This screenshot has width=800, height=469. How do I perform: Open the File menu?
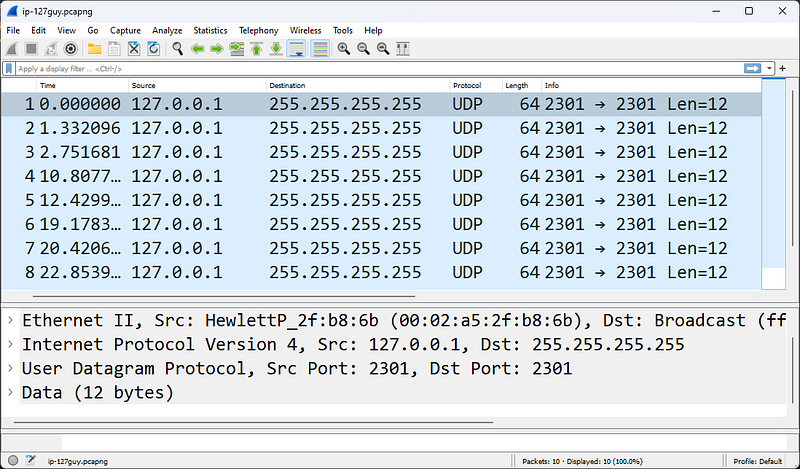13,31
